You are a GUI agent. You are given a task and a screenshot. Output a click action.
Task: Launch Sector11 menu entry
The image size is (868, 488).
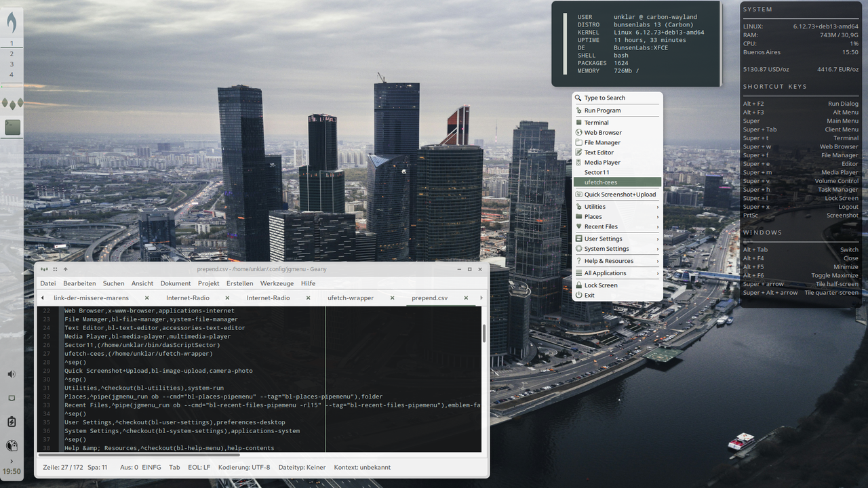pyautogui.click(x=617, y=172)
